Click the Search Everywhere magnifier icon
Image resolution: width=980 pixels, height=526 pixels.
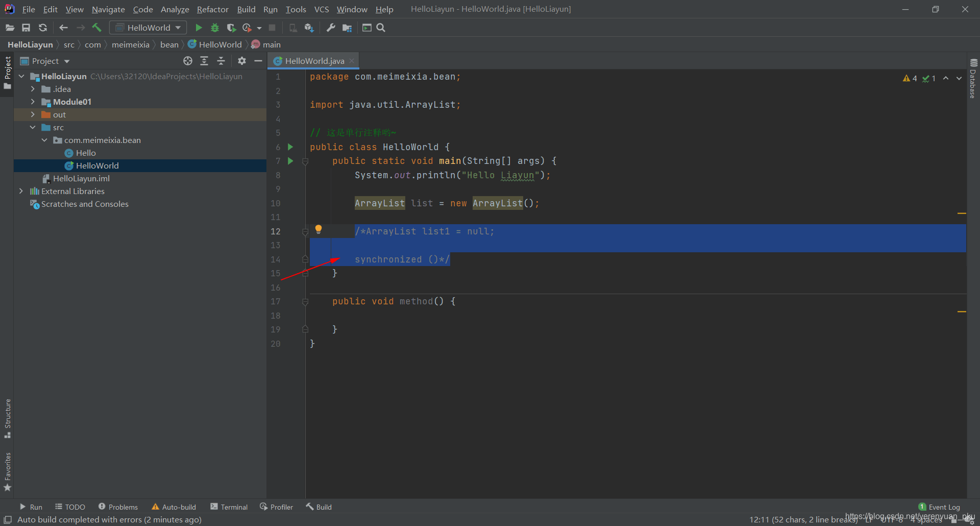coord(381,28)
